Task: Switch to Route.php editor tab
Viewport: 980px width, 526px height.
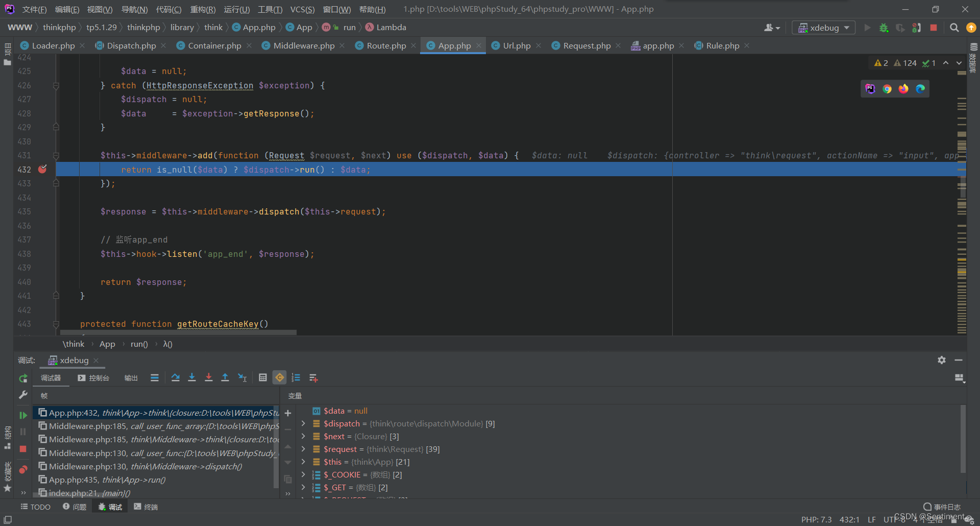Action: 386,46
